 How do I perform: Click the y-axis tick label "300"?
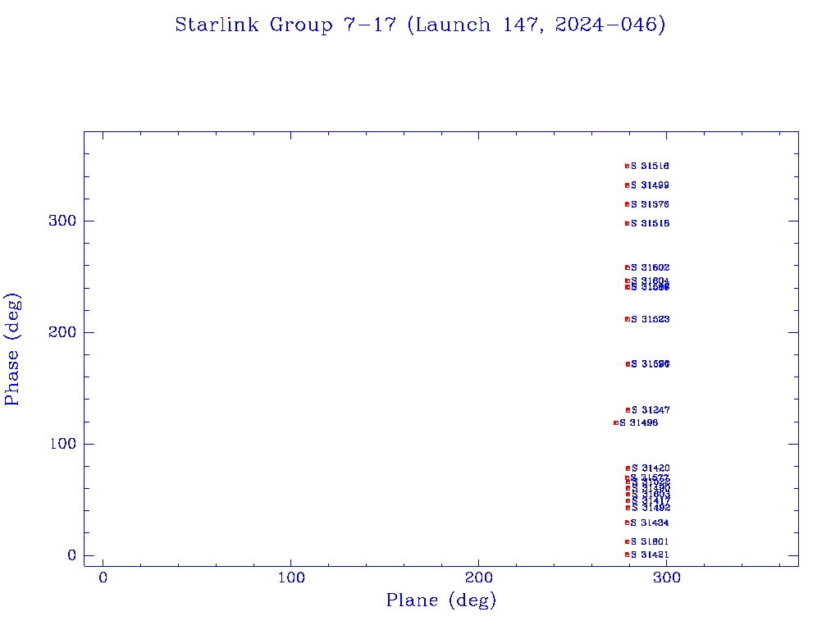click(x=62, y=221)
